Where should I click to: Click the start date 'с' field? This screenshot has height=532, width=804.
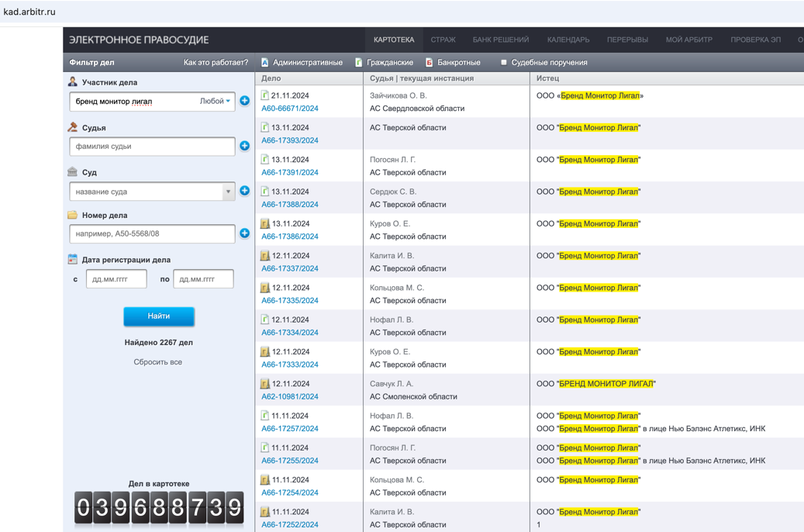pos(116,279)
